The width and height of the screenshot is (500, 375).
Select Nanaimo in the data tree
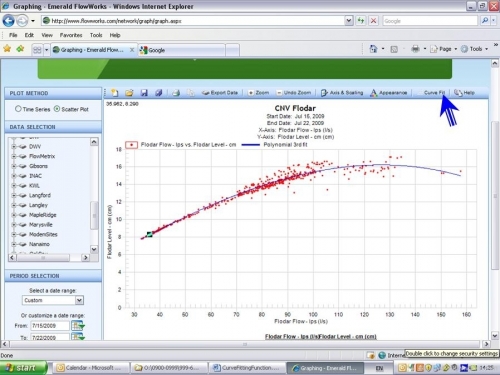pos(39,244)
